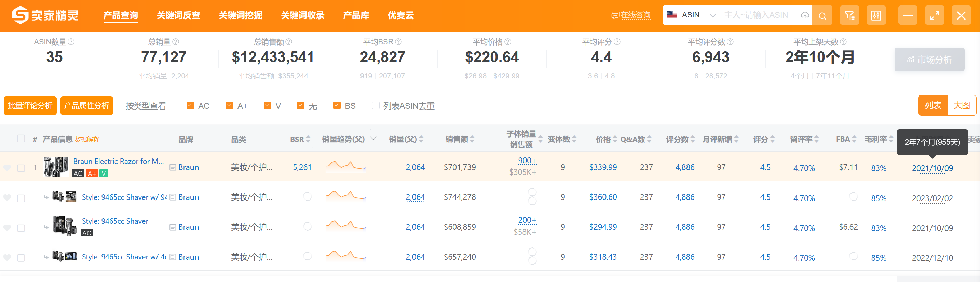Click the Braun Electric Razor product thumbnail

click(56, 167)
